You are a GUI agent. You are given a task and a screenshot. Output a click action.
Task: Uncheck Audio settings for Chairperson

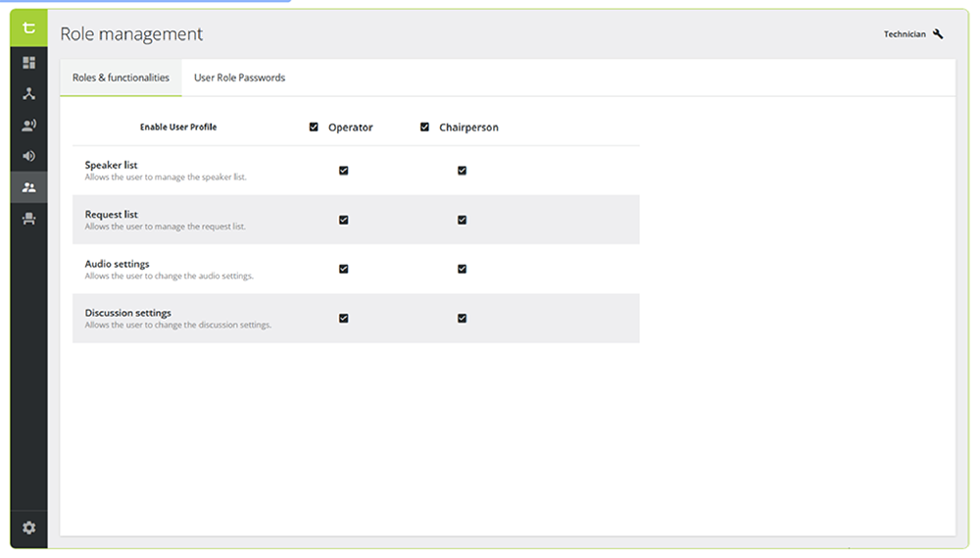pos(462,269)
